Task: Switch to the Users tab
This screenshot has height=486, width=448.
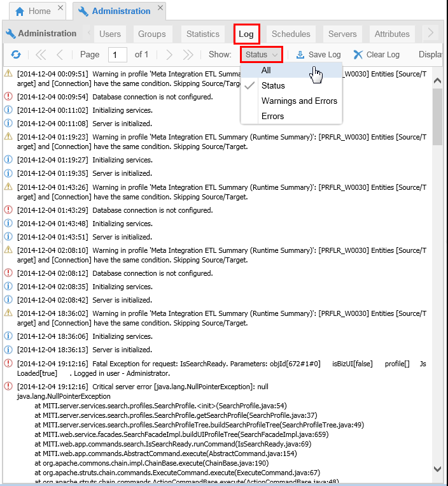Action: point(110,34)
